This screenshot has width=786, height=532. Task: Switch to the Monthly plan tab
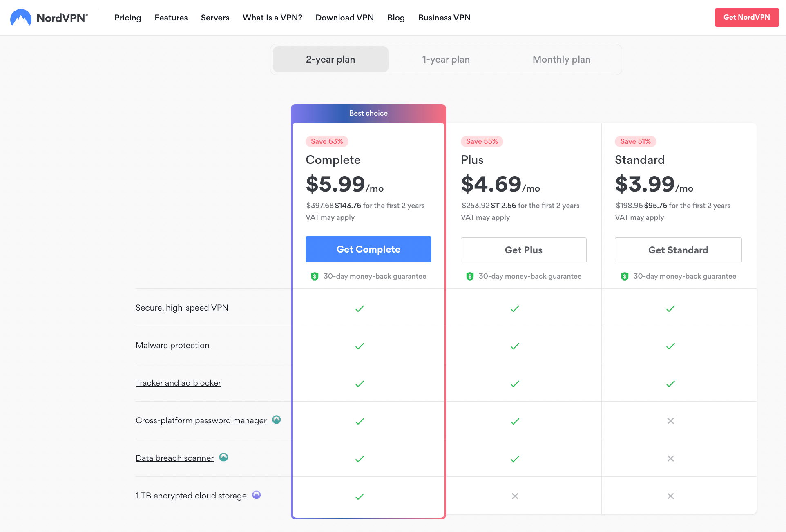[561, 59]
